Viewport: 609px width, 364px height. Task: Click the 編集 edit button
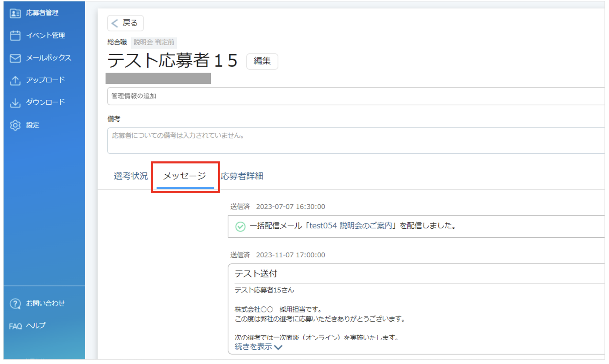point(262,61)
